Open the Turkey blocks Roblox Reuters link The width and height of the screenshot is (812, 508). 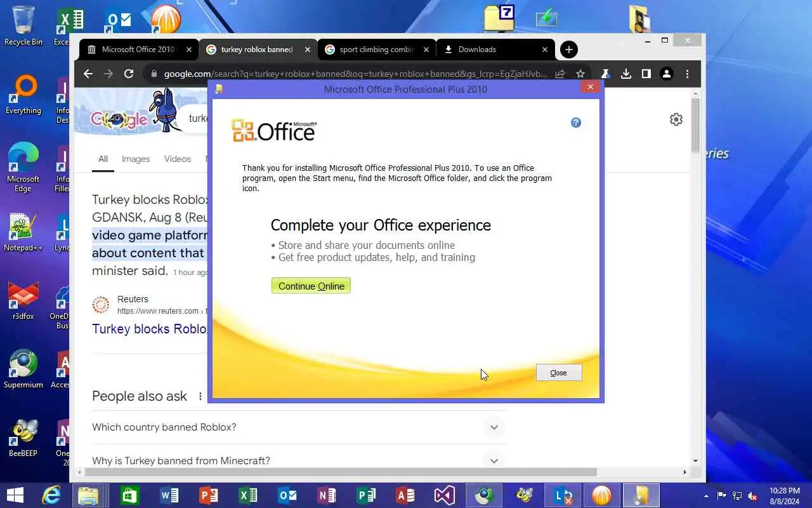[150, 329]
